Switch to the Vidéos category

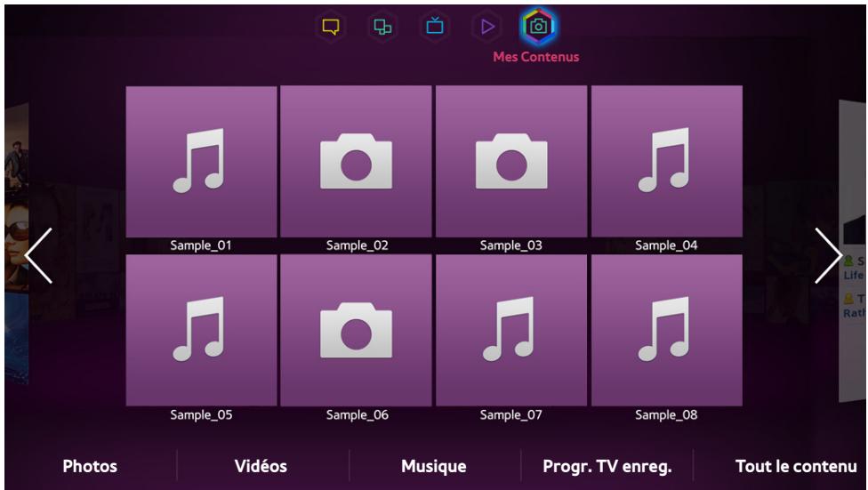click(x=261, y=466)
